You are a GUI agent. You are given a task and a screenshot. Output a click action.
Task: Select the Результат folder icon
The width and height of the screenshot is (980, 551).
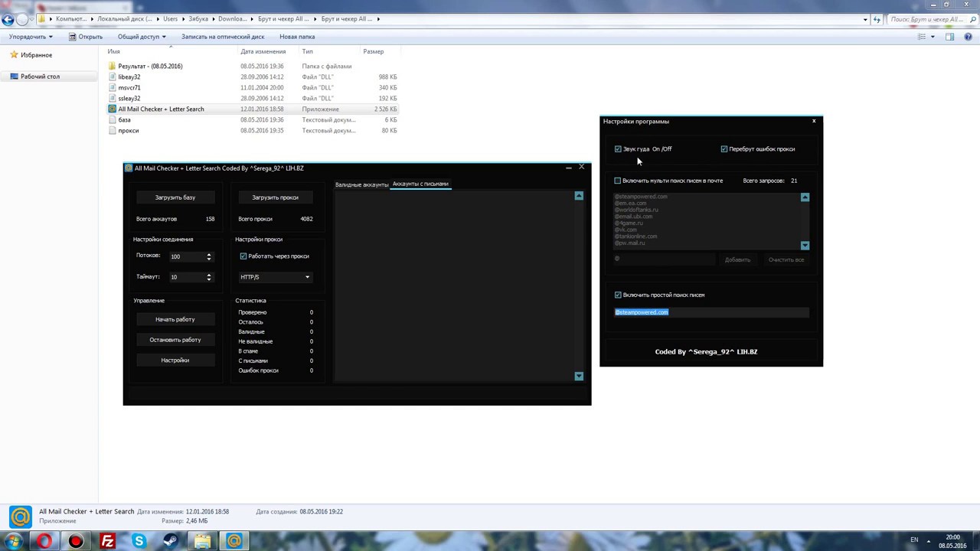[x=112, y=67]
